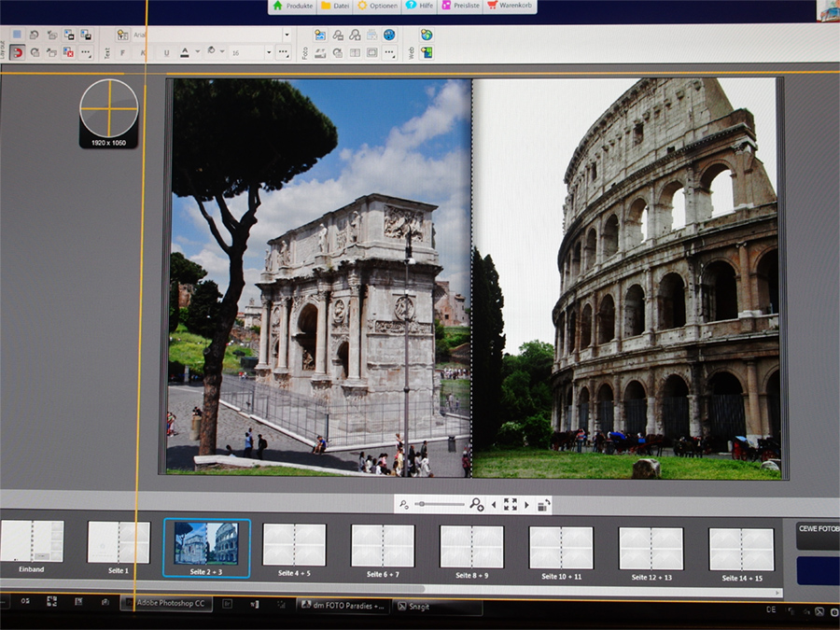
Task: Click the zoom-in magnifier icon
Action: click(477, 504)
